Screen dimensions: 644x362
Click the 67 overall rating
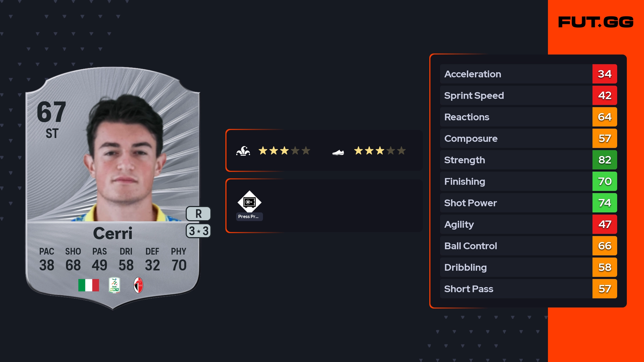point(52,112)
